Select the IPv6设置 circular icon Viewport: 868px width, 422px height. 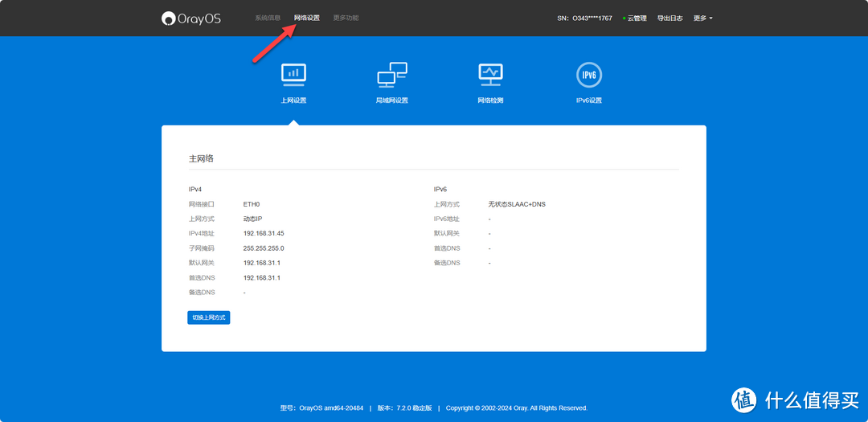589,75
